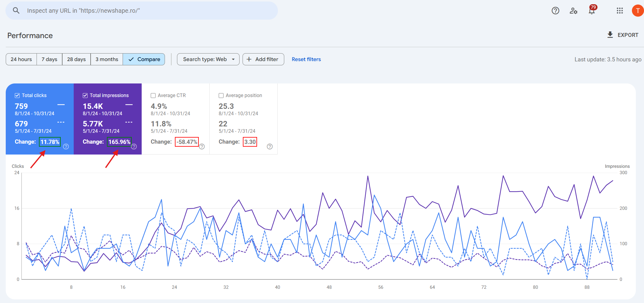
Task: Click help icon in Average CTR card
Action: (202, 147)
